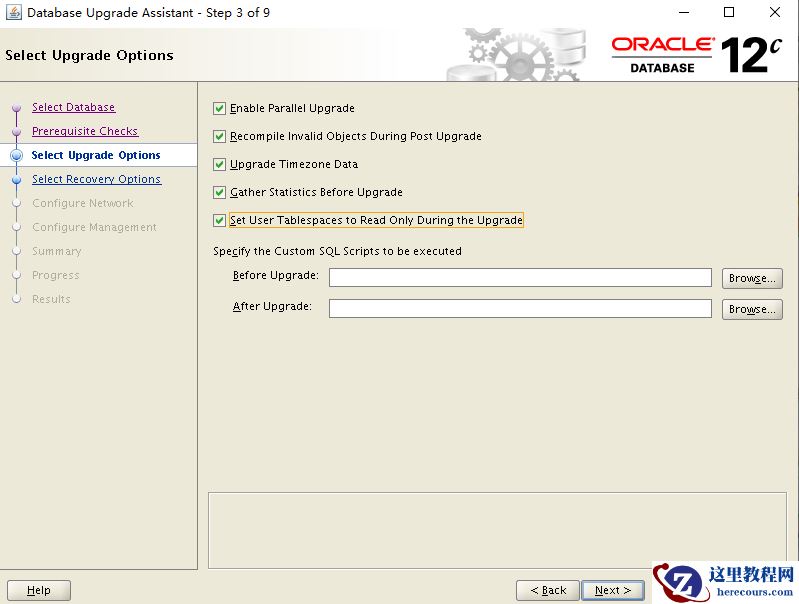Toggle Gather Statistics Before Upgrade checkbox
Viewport: 799px width, 604px height.
pos(219,193)
